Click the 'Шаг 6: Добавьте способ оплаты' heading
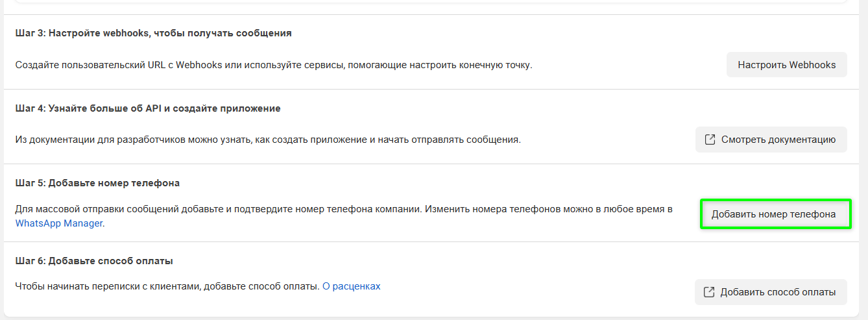Image resolution: width=868 pixels, height=320 pixels. click(94, 261)
